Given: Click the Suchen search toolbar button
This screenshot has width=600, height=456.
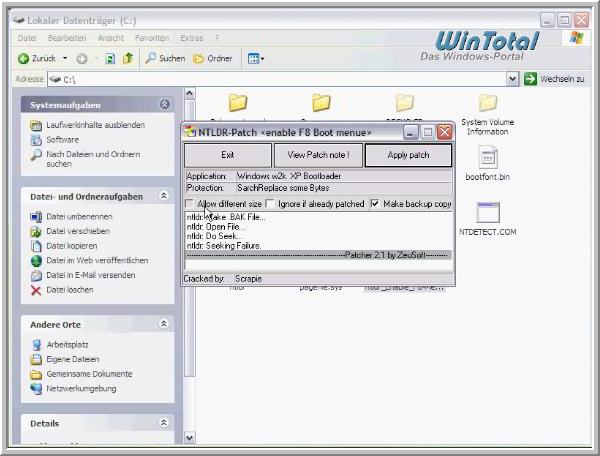Looking at the screenshot, I should (165, 58).
